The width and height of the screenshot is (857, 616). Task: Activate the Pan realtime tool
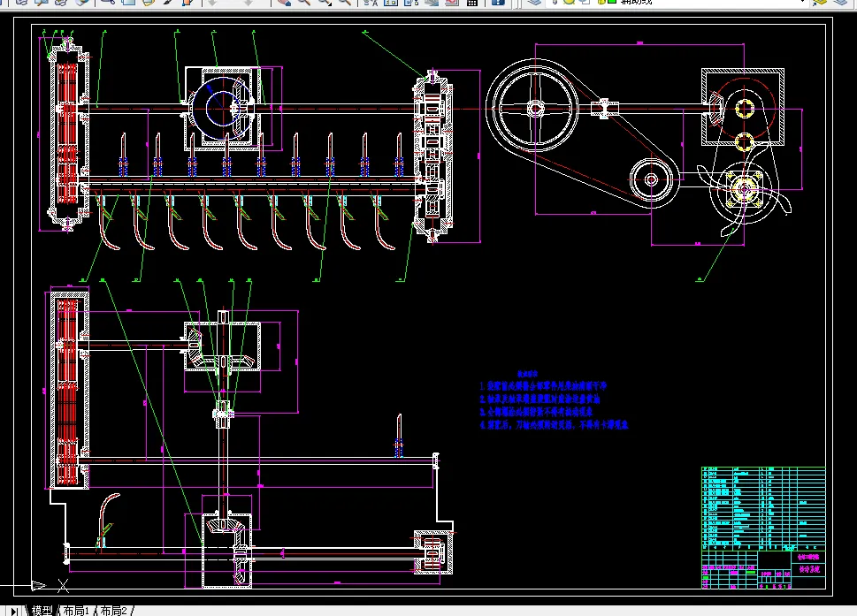[283, 2]
